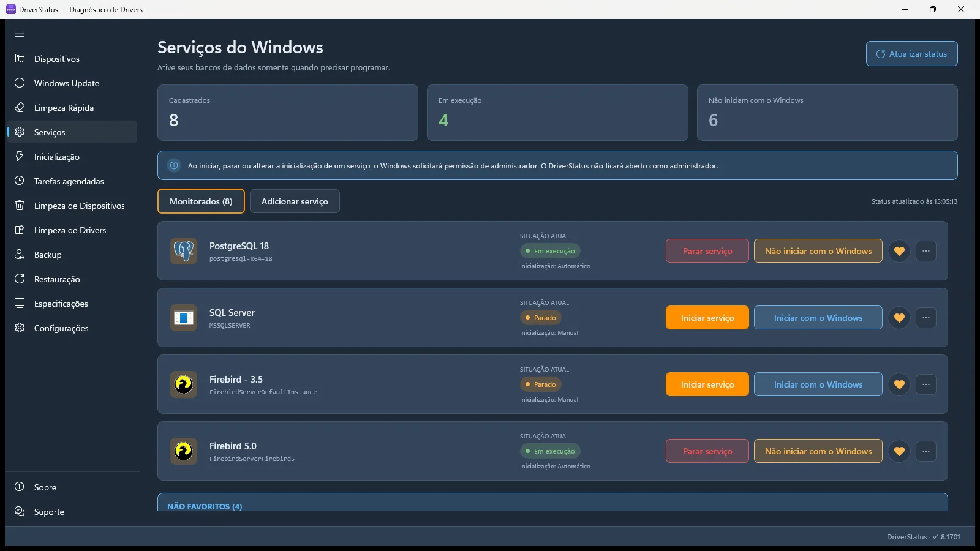Open more options for Firebird - 3.5
Image resolution: width=980 pixels, height=551 pixels.
(926, 384)
